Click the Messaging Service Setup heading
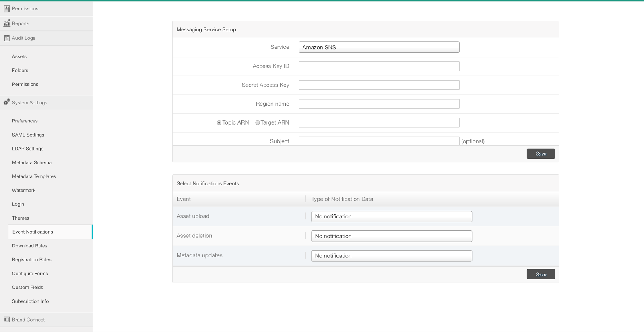The image size is (644, 332). [x=206, y=29]
